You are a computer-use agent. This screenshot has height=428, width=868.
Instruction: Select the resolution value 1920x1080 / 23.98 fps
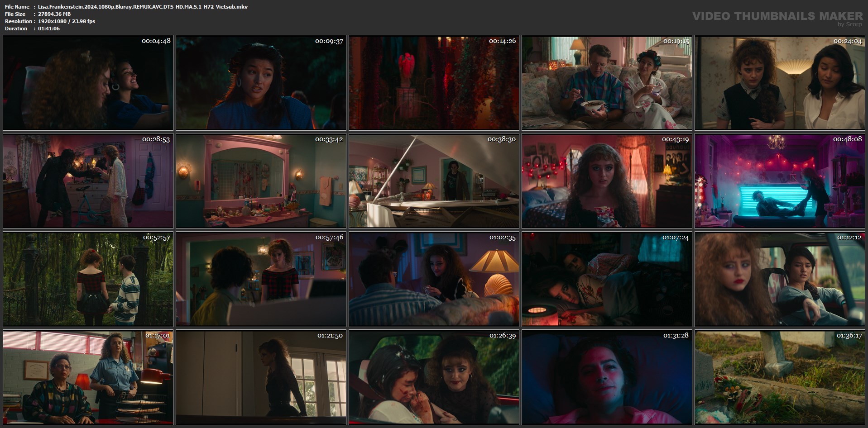click(x=67, y=21)
